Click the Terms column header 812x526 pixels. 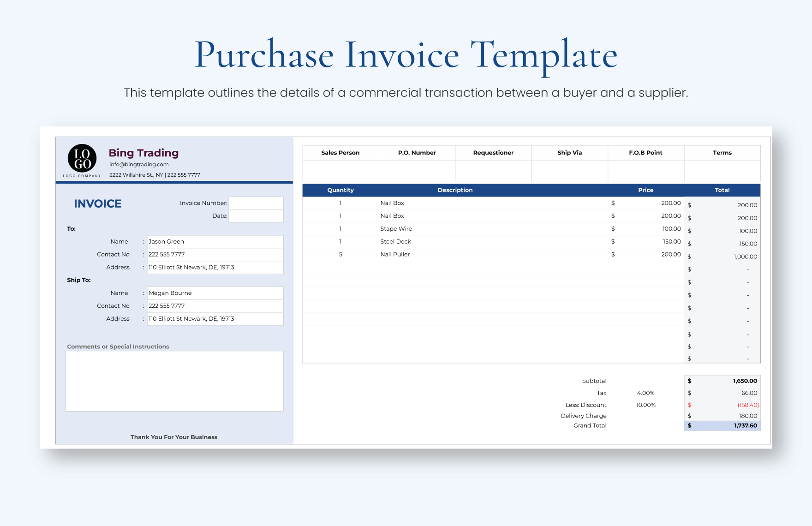722,152
